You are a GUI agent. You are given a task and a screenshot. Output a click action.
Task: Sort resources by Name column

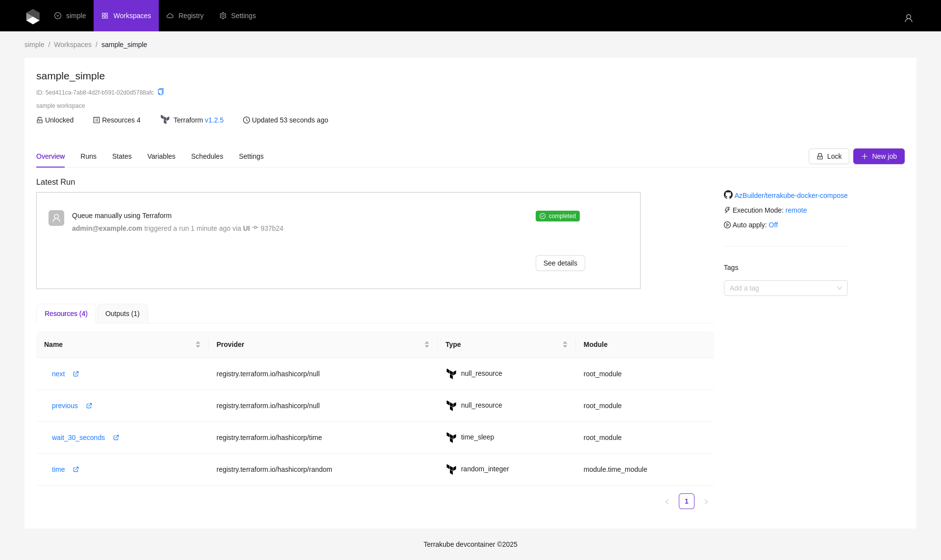point(198,344)
